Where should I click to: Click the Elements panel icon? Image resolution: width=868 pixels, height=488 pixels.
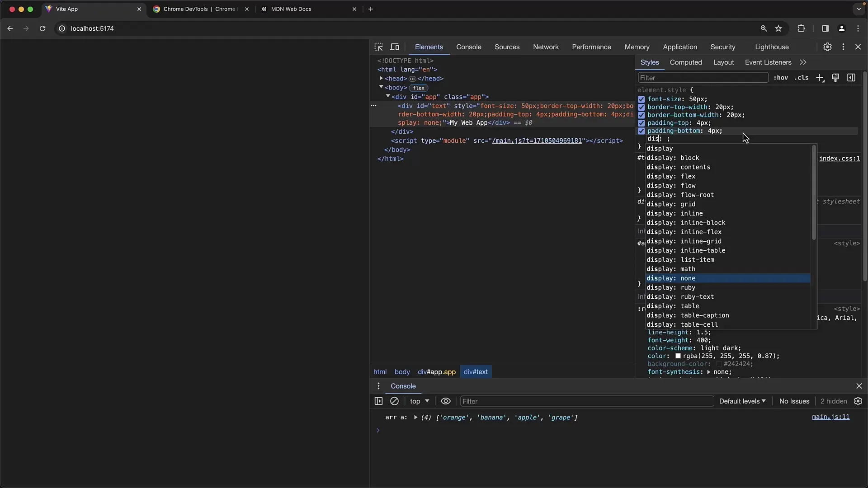tap(428, 47)
